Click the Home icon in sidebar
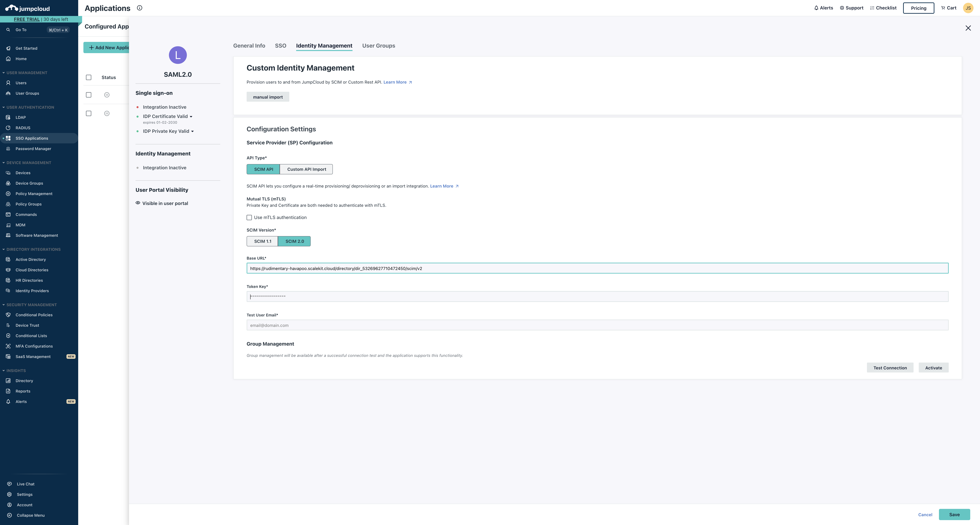The image size is (980, 525). 8,59
